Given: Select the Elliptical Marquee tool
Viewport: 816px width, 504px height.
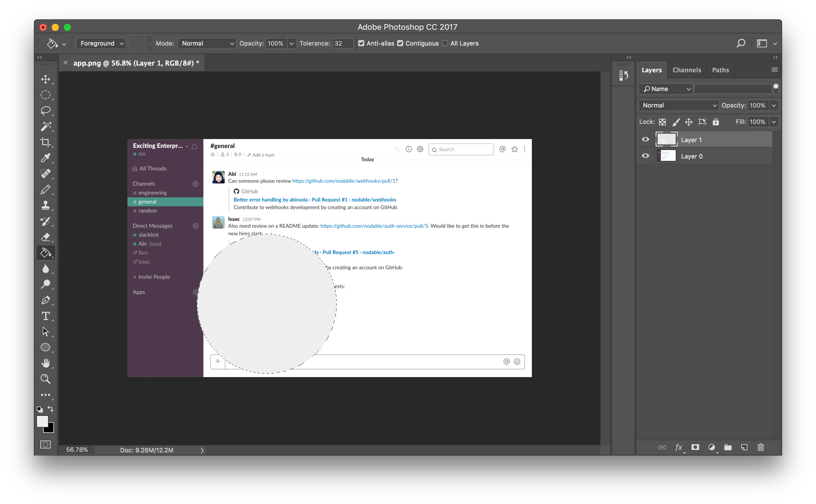Looking at the screenshot, I should pyautogui.click(x=46, y=95).
